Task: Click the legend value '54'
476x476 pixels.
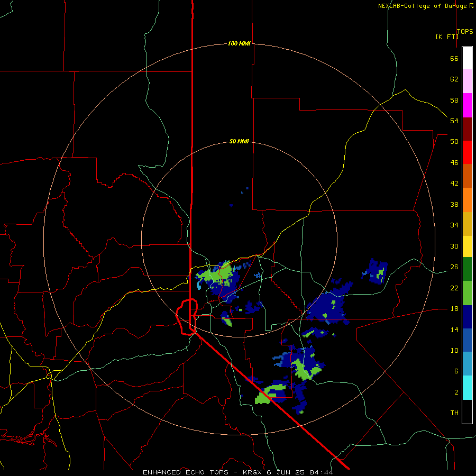Action: [454, 121]
